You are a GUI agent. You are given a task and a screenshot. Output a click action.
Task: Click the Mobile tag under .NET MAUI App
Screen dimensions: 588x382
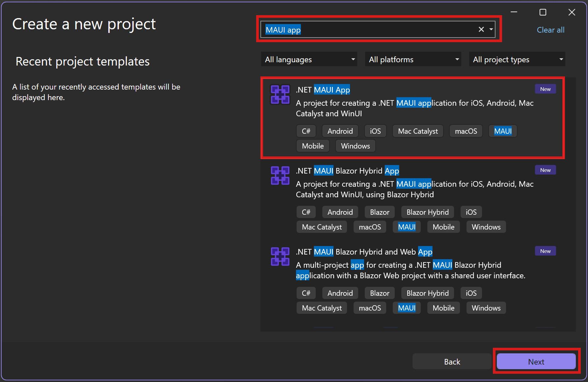313,146
